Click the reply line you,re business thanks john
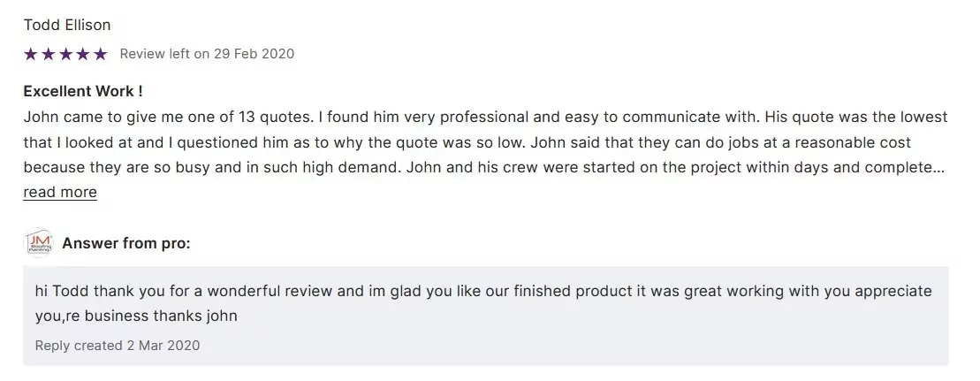Image resolution: width=980 pixels, height=381 pixels. [x=136, y=315]
